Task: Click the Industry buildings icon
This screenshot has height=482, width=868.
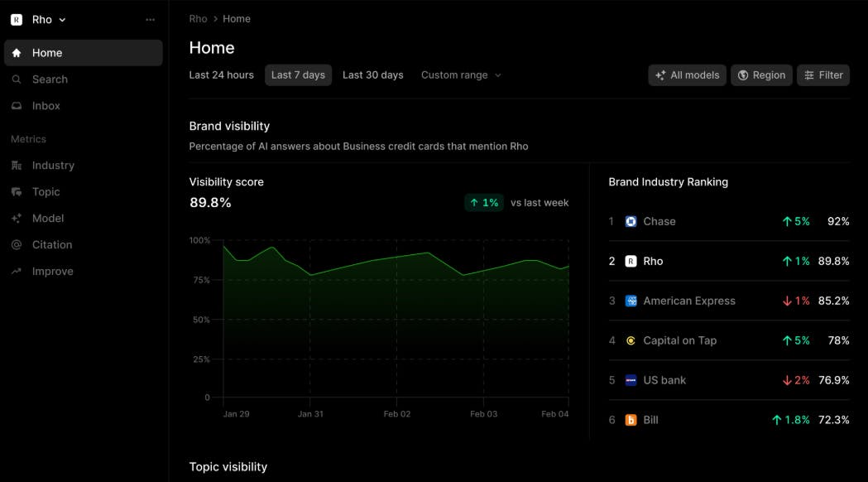Action: 17,166
